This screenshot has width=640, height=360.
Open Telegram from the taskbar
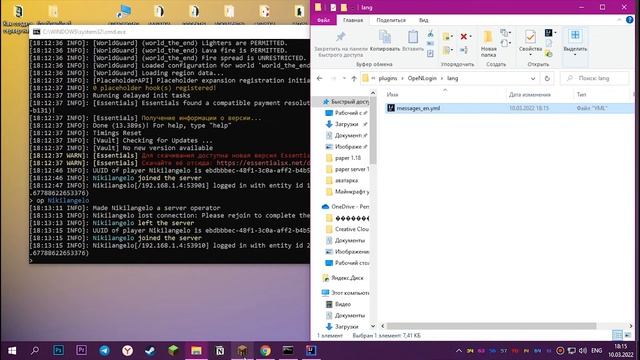[104, 350]
